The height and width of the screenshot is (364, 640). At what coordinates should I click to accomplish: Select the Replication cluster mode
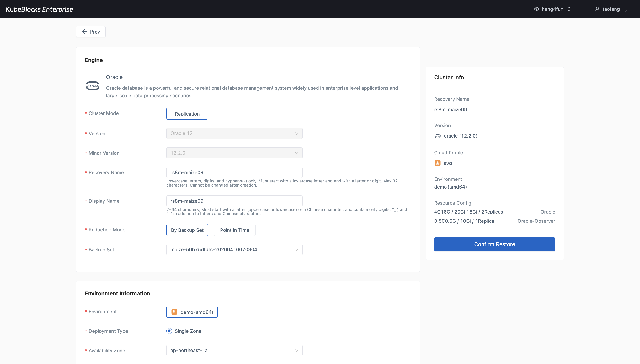point(187,114)
